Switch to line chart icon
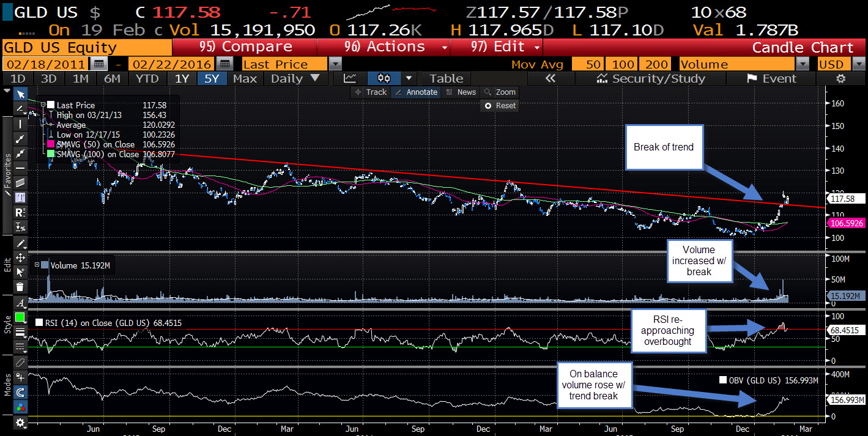The image size is (868, 436). pos(350,78)
